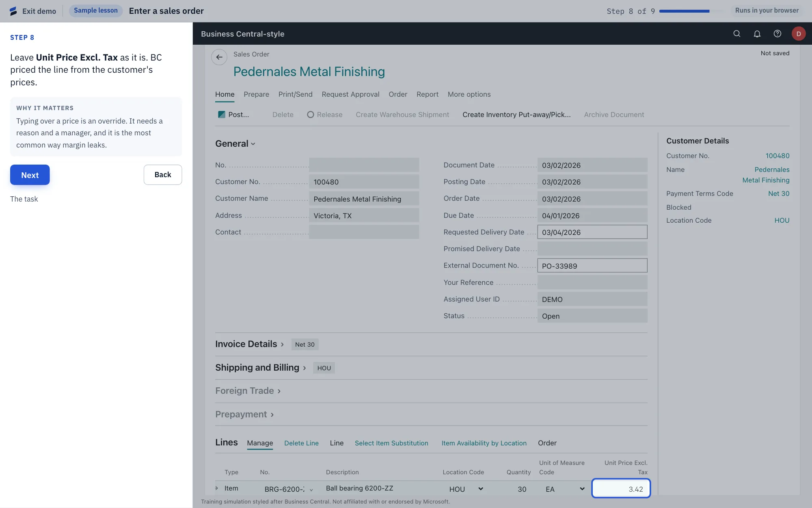Click the Description cell Ball bearing 6200-ZZ

[x=360, y=488]
